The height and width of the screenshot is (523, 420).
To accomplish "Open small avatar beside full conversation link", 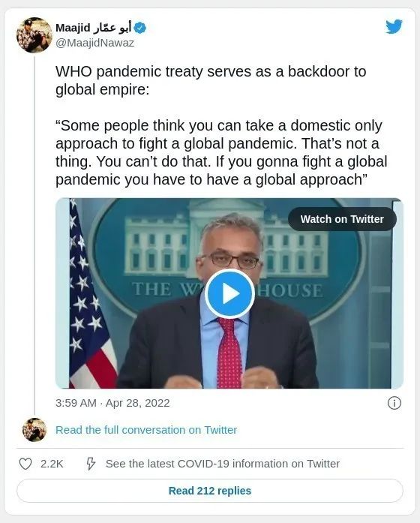I will pyautogui.click(x=34, y=430).
